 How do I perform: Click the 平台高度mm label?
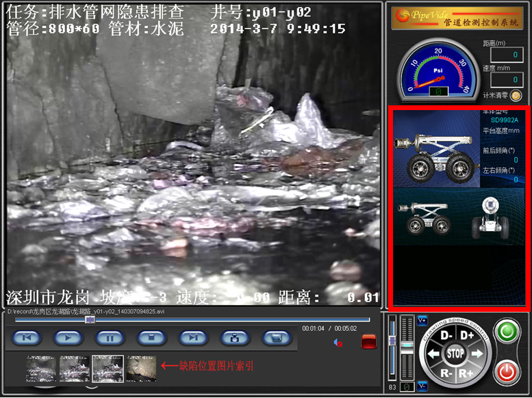coord(501,131)
